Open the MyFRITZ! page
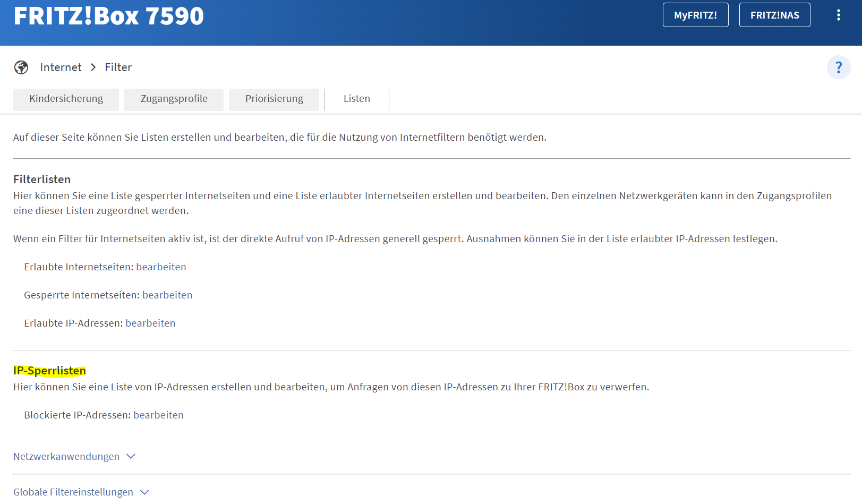The width and height of the screenshot is (862, 504). [695, 15]
